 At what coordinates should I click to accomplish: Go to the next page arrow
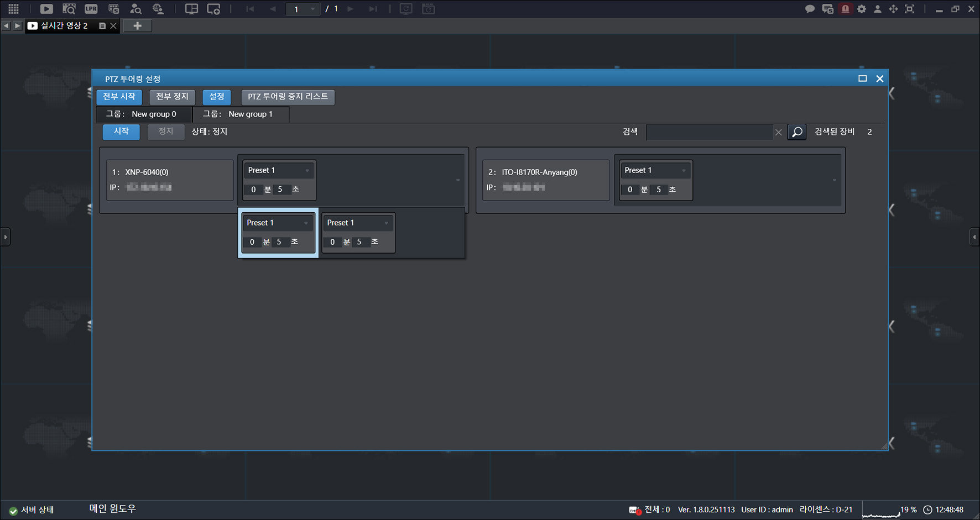350,9
